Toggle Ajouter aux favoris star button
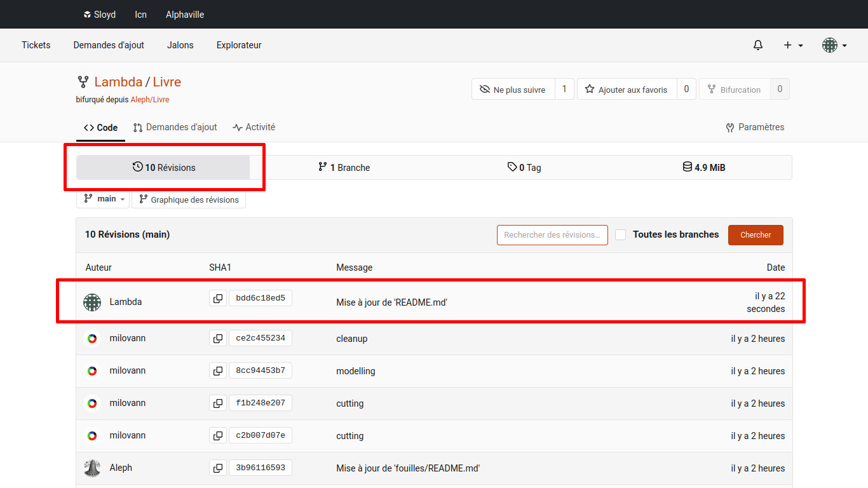The height and width of the screenshot is (488, 868). pyautogui.click(x=627, y=90)
